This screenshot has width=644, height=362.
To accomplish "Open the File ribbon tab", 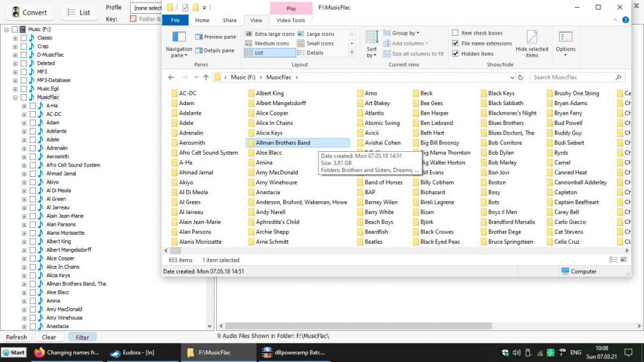I will [x=176, y=20].
